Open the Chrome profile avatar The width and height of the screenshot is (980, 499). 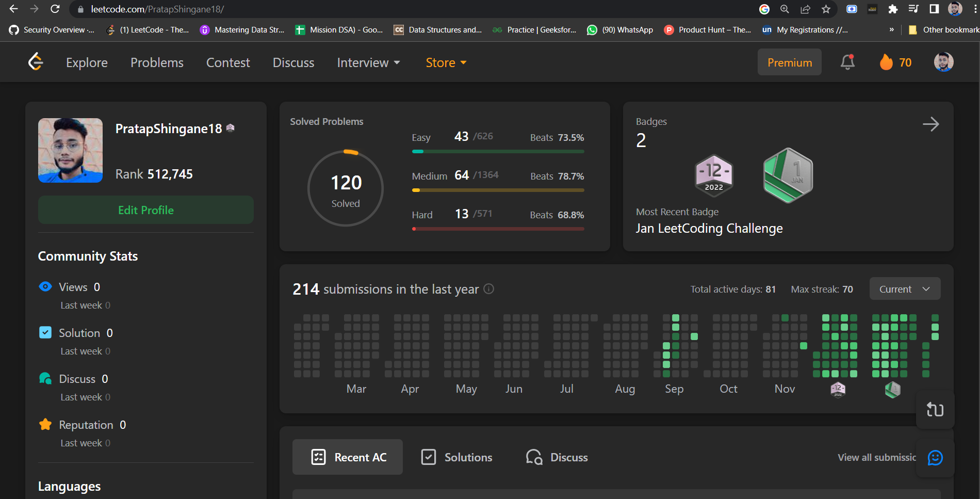[x=955, y=9]
